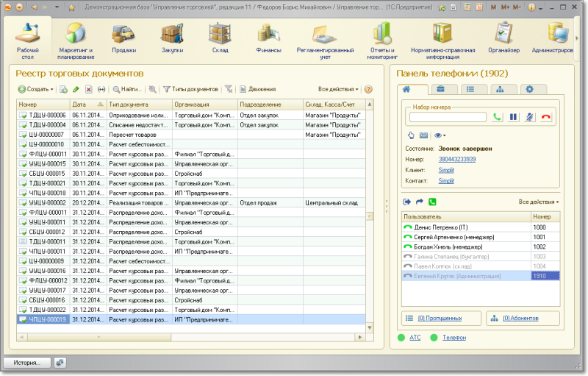Expand Все действия in the document registry

pos(338,89)
